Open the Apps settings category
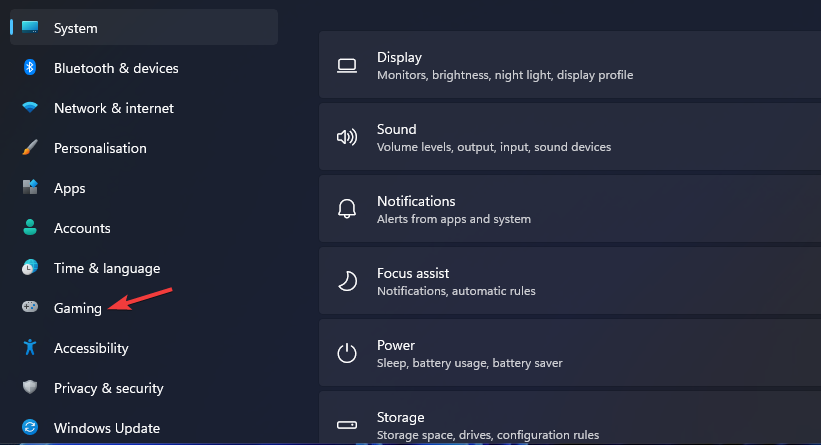The image size is (821, 445). tap(70, 188)
